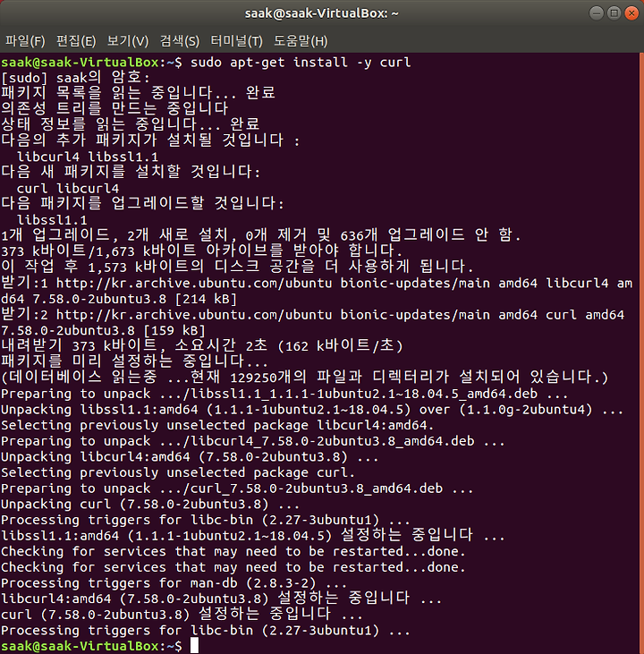This screenshot has height=654, width=644.
Task: Click the '이 작업 후 1,573 k바이트' disk space line
Action: click(x=238, y=268)
